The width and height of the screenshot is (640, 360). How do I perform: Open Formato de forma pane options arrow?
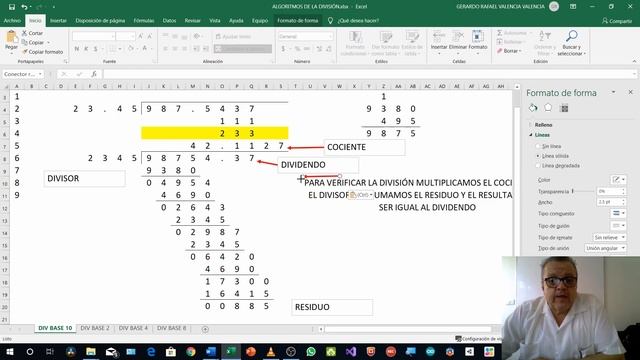(x=613, y=92)
